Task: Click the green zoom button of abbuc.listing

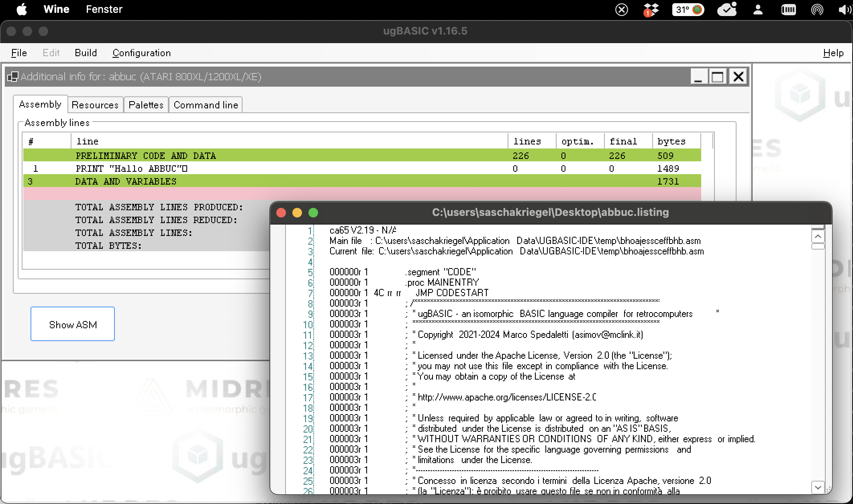Action: pyautogui.click(x=313, y=213)
